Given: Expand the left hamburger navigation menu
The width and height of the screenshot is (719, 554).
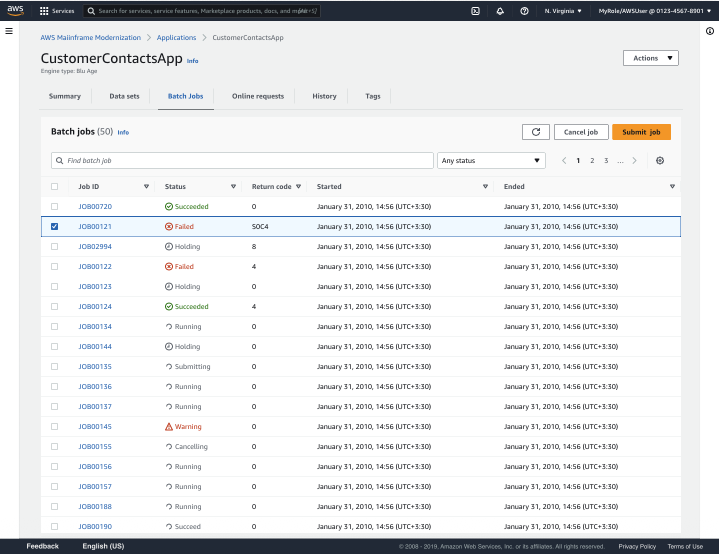Looking at the screenshot, I should pos(9,31).
